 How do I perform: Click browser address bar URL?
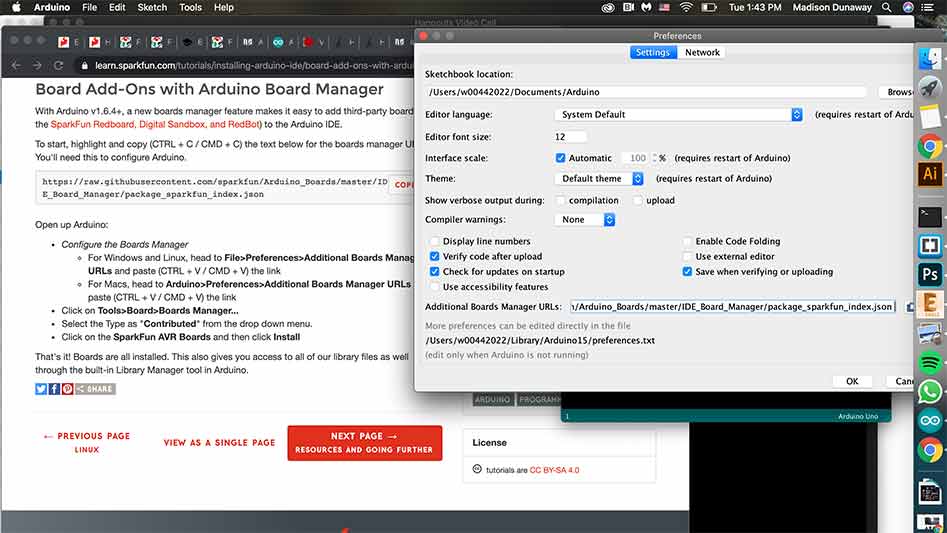254,65
